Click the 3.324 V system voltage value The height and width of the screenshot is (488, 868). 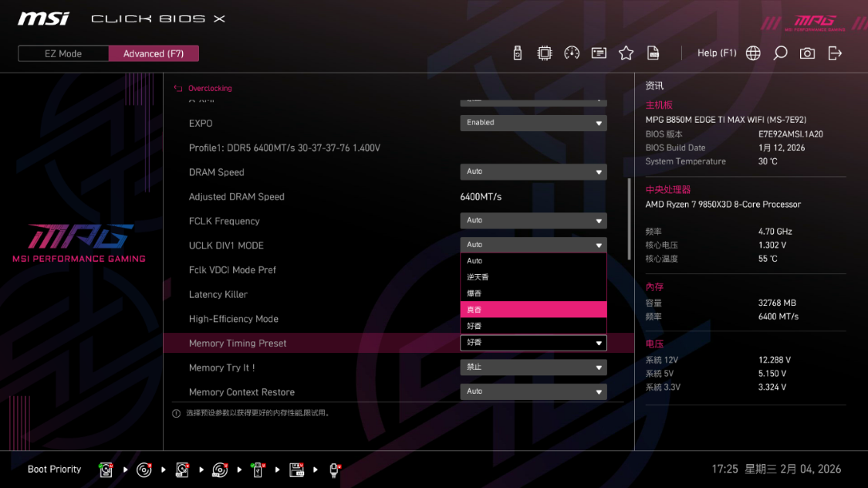pyautogui.click(x=772, y=387)
